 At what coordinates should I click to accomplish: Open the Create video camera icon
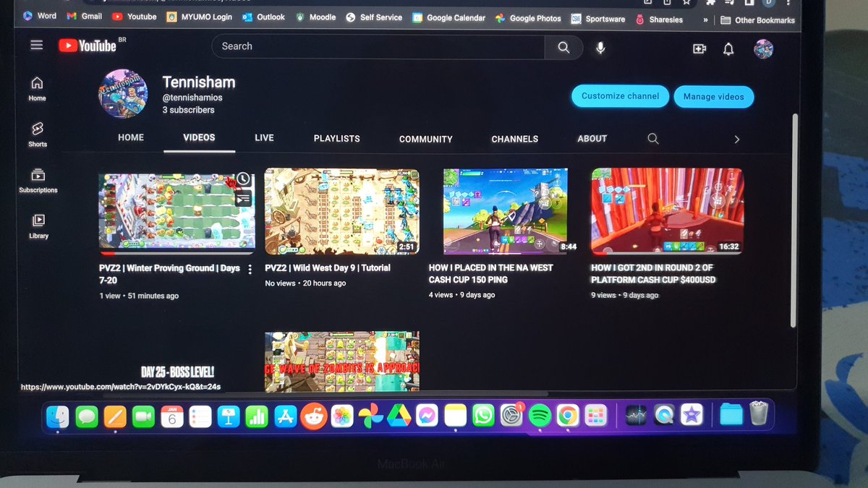[699, 48]
